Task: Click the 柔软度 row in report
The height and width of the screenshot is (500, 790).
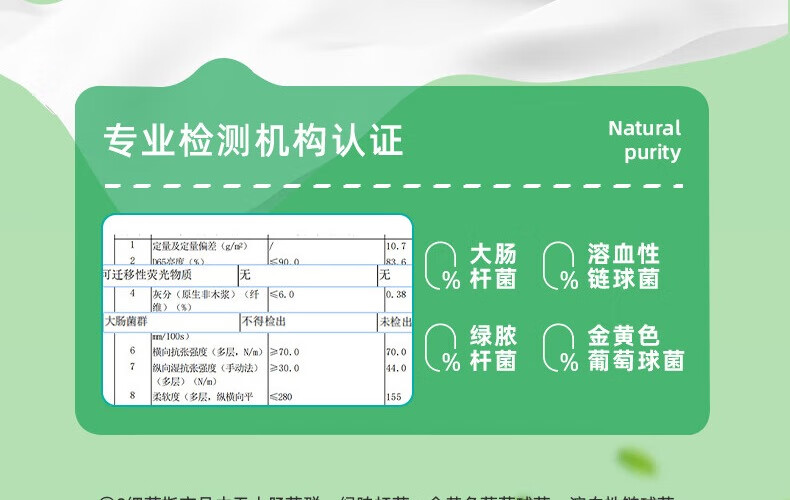Action: (x=200, y=397)
